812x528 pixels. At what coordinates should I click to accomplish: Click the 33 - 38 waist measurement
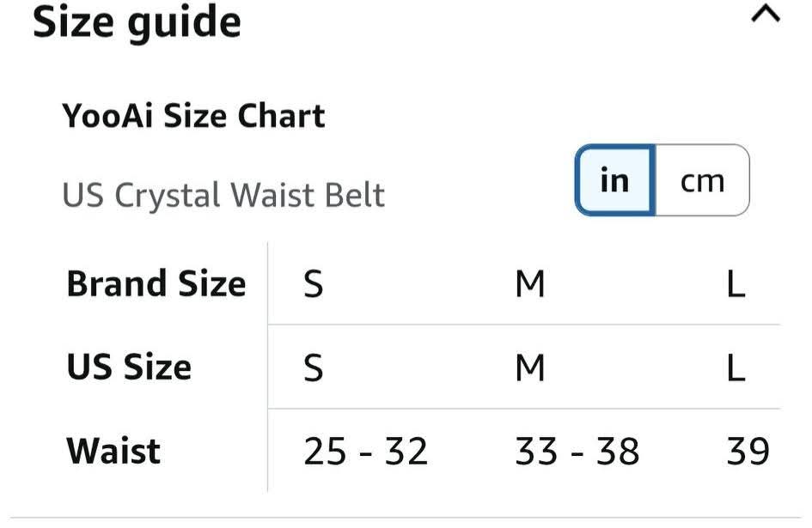(x=577, y=452)
